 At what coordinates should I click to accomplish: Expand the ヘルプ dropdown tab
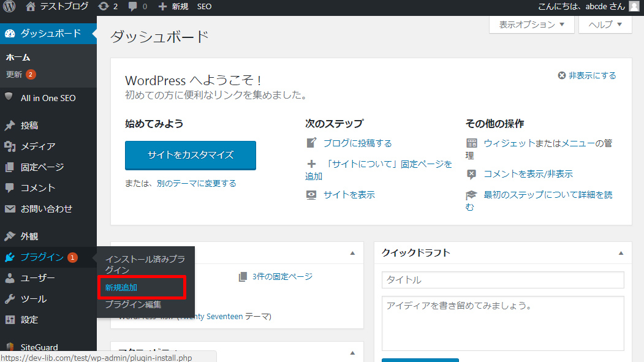(605, 25)
